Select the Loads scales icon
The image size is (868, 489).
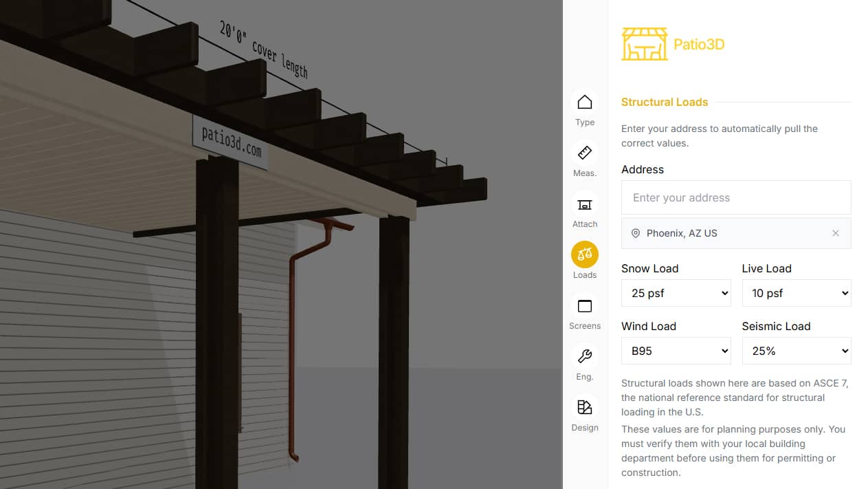tap(585, 254)
